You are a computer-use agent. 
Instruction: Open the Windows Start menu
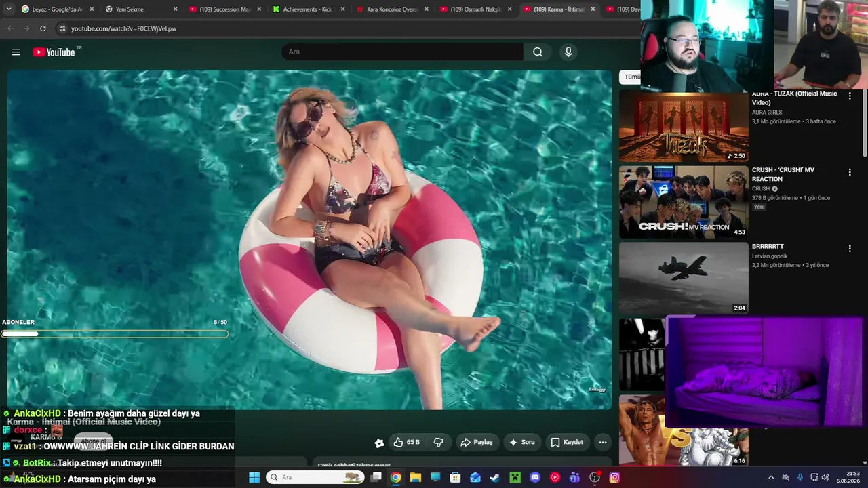[x=254, y=477]
